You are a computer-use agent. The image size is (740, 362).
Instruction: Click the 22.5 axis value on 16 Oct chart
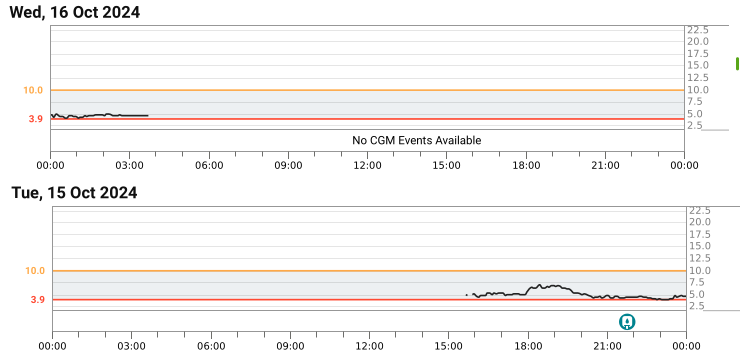click(x=698, y=30)
